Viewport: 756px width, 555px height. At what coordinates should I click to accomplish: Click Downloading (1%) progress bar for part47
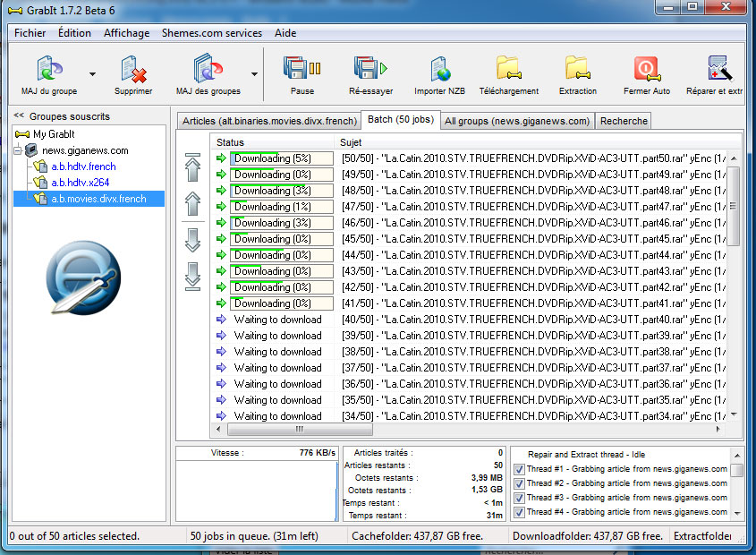[x=282, y=207]
